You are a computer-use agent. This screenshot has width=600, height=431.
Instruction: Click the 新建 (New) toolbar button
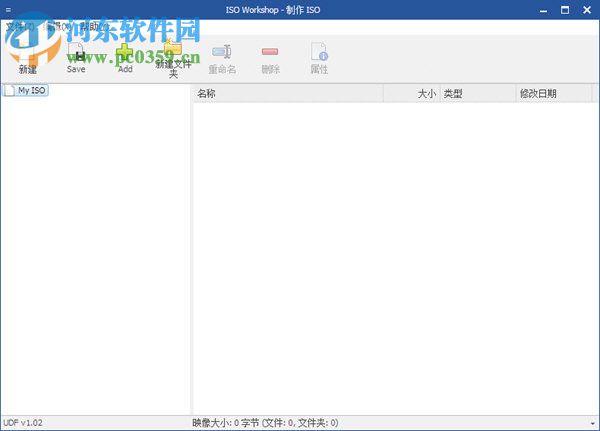click(x=28, y=58)
